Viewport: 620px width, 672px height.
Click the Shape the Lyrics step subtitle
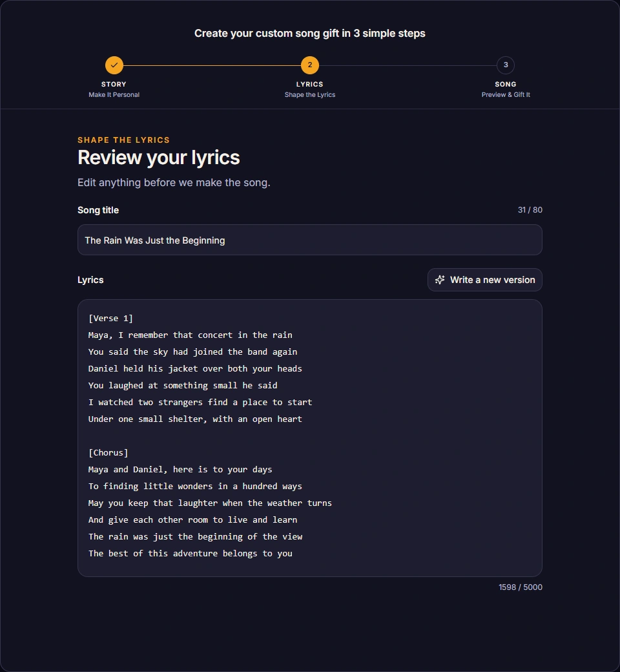[310, 95]
